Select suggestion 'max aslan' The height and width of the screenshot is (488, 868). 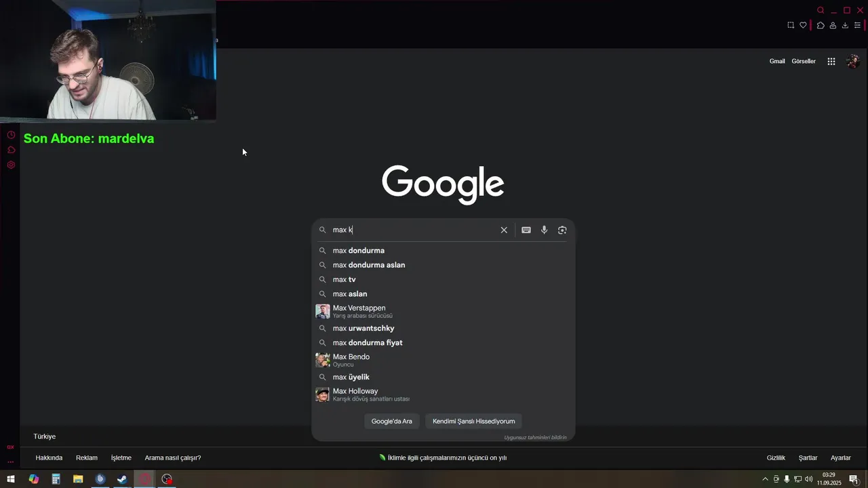click(443, 293)
